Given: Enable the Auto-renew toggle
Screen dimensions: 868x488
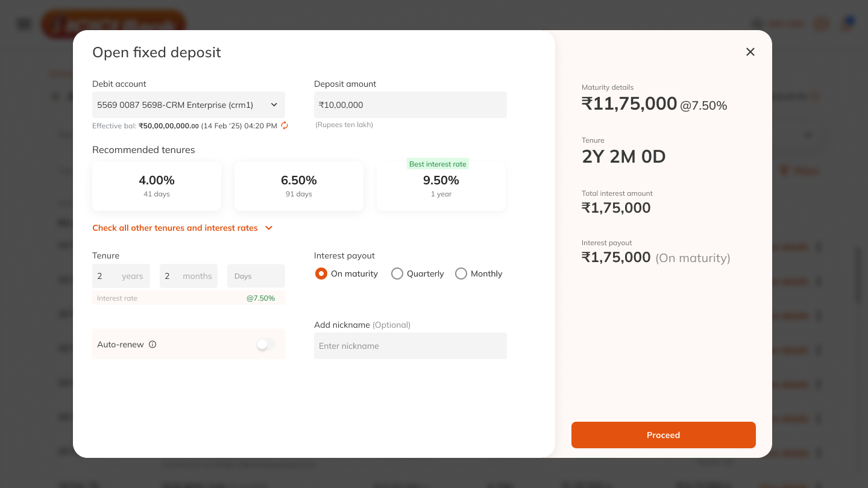Looking at the screenshot, I should [265, 344].
